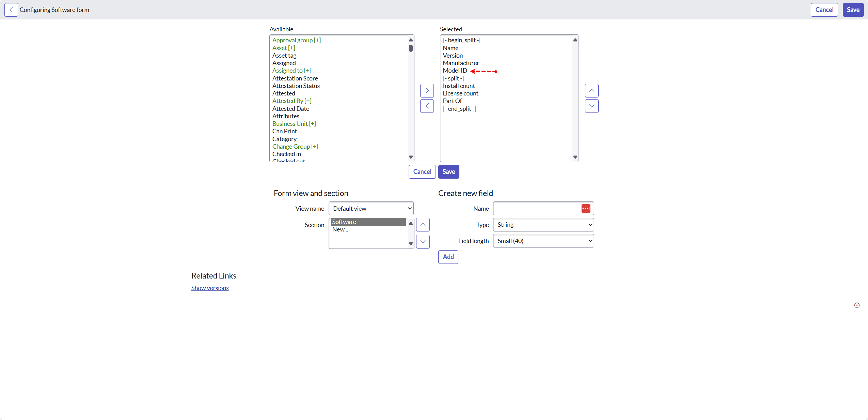The height and width of the screenshot is (420, 868).
Task: Select License count in Selected list
Action: [x=460, y=93]
